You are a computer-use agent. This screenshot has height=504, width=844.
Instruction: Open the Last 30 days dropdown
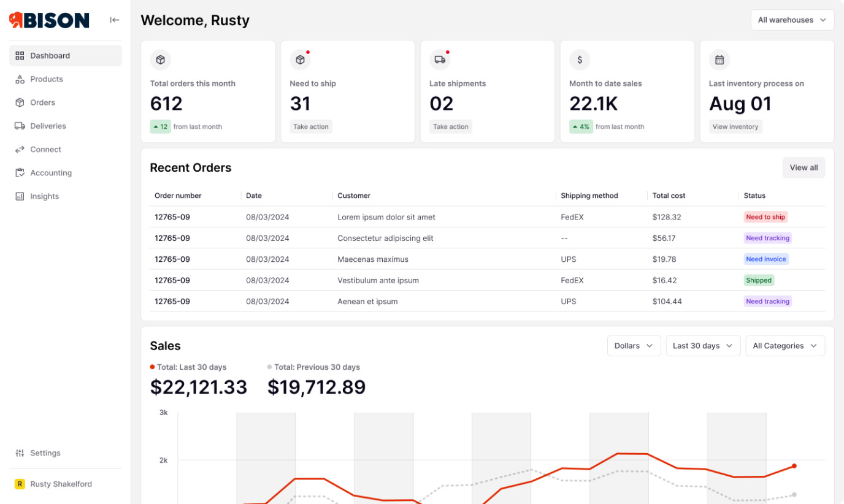pos(703,346)
